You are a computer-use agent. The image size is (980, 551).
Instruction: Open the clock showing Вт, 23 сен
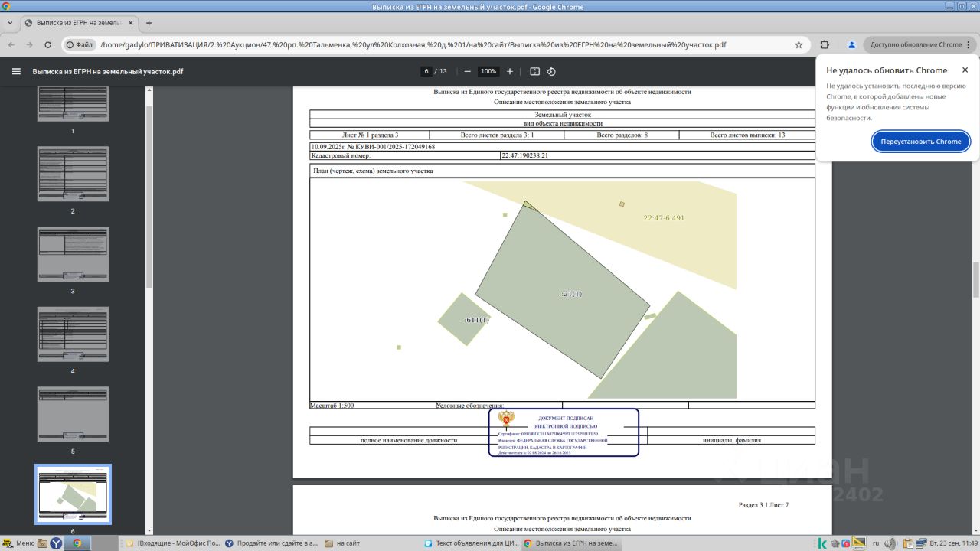point(953,543)
